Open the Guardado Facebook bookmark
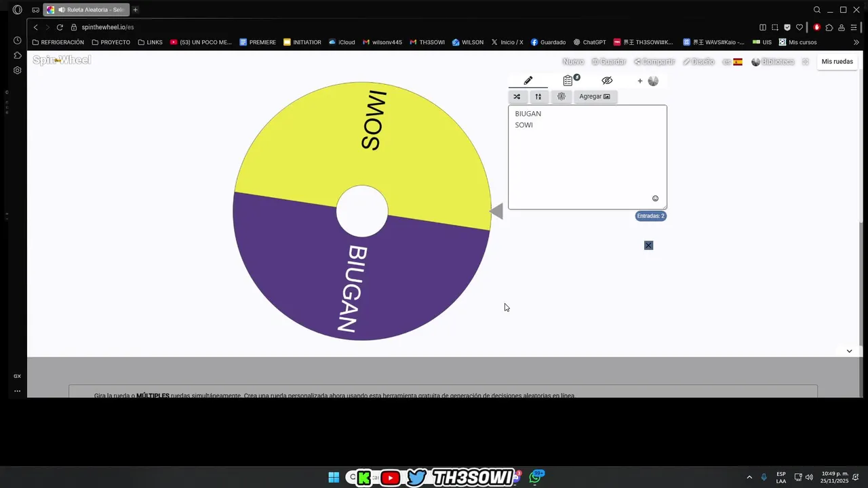 (549, 42)
